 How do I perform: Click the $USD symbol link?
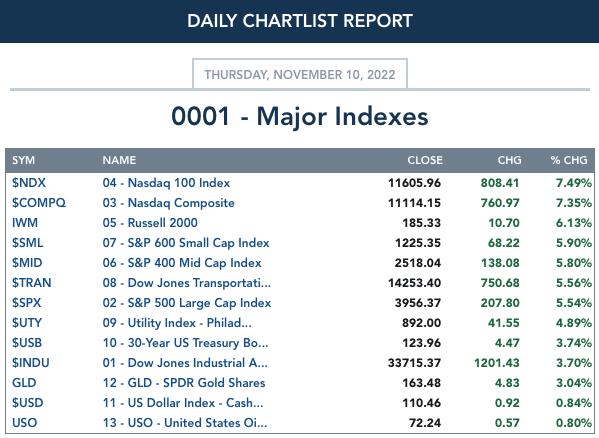(x=28, y=403)
